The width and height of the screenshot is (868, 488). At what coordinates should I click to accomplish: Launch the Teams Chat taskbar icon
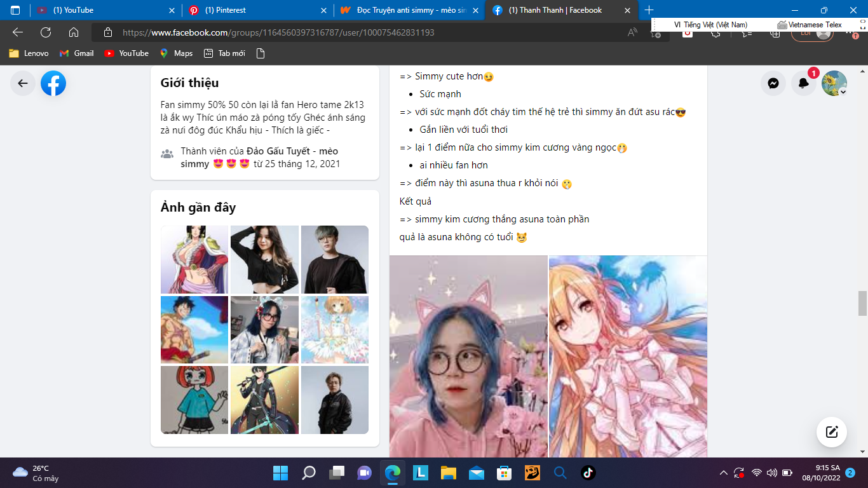(x=364, y=473)
